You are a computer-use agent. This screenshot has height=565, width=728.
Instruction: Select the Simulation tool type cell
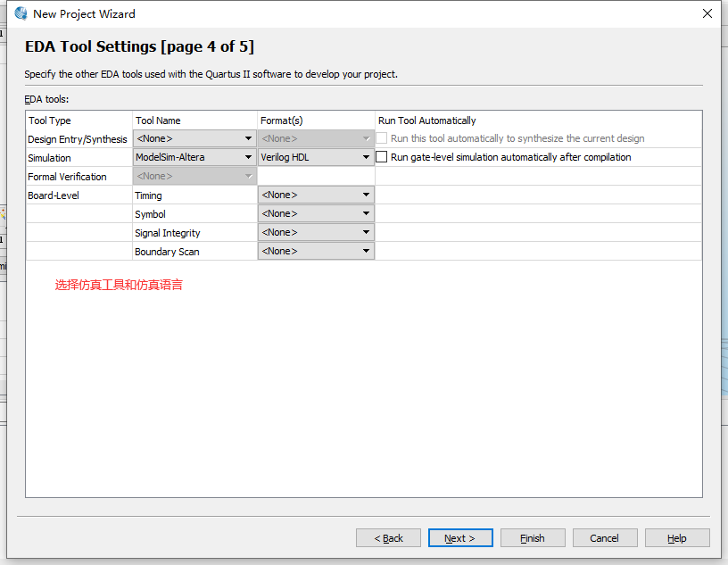pyautogui.click(x=79, y=157)
